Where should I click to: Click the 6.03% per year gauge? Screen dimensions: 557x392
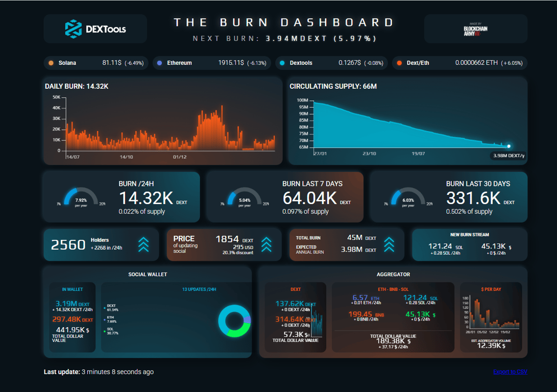click(x=408, y=197)
